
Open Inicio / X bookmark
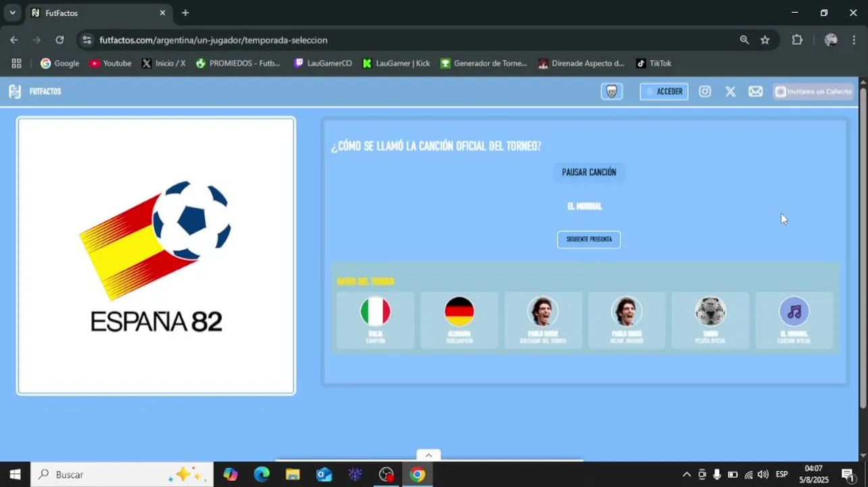[164, 63]
